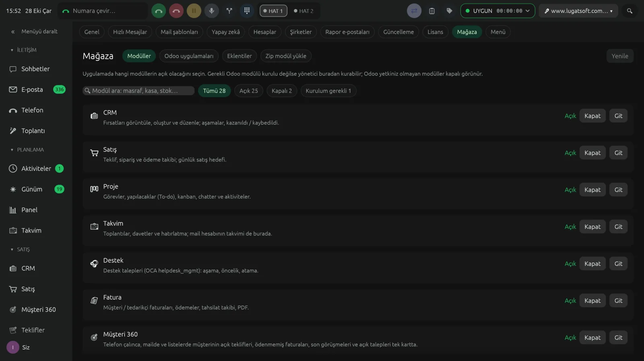This screenshot has width=644, height=361.
Task: Click the red hang-up button
Action: (x=176, y=11)
